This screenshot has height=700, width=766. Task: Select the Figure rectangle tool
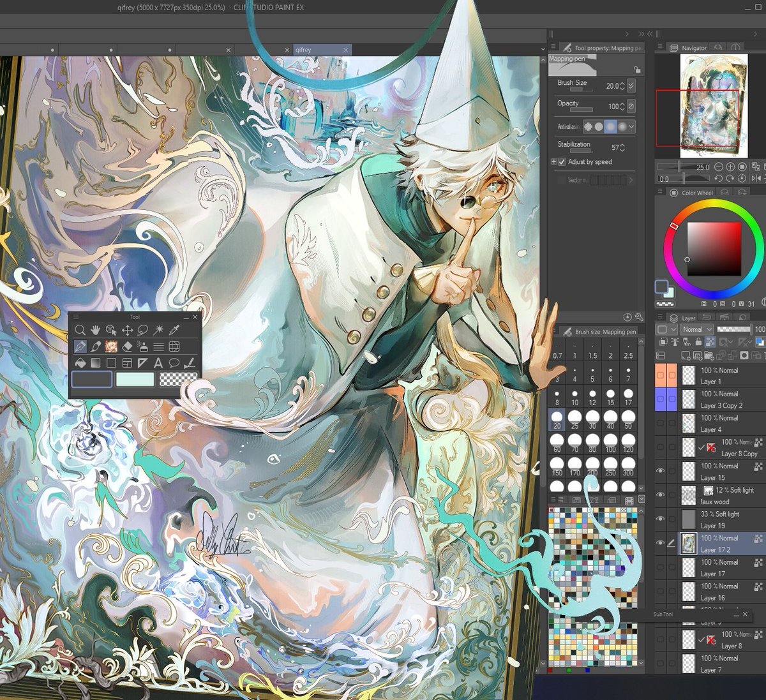coord(111,363)
